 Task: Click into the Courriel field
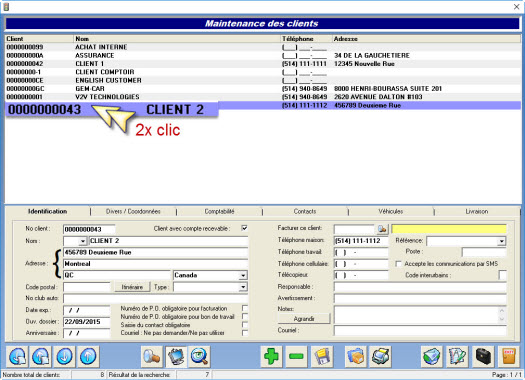click(x=420, y=330)
